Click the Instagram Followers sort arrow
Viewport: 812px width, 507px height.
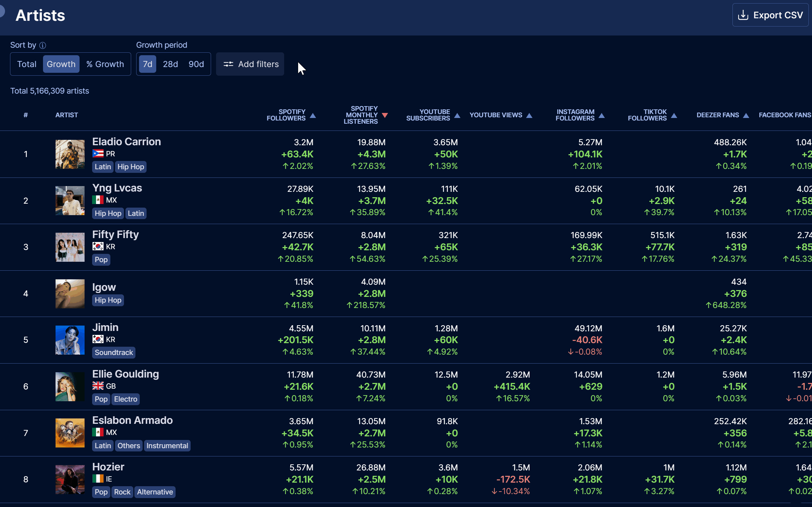click(602, 115)
